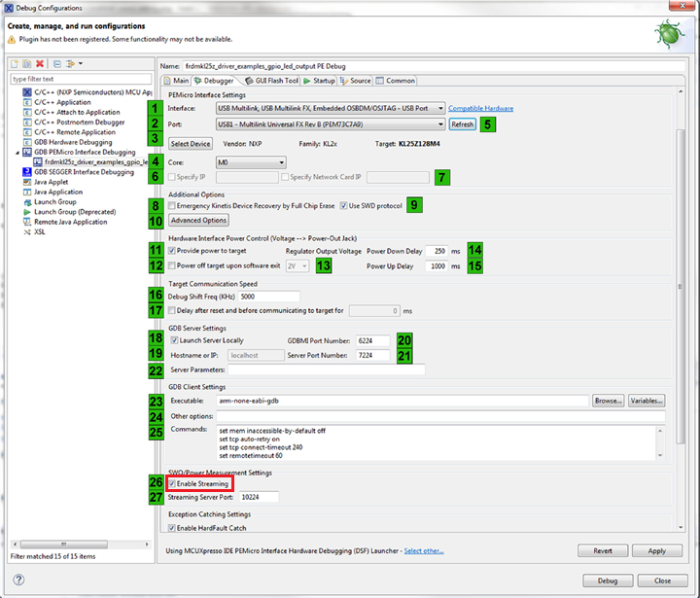This screenshot has width=700, height=598.
Task: Click New launch configuration icon
Action: point(15,64)
